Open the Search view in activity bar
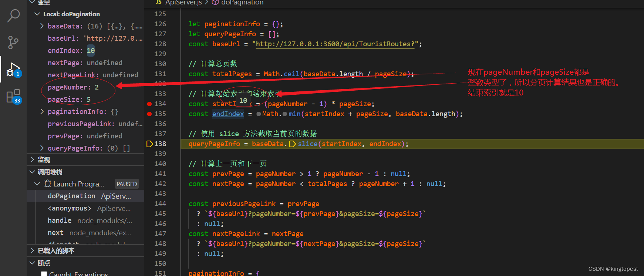This screenshot has width=644, height=276. click(13, 16)
